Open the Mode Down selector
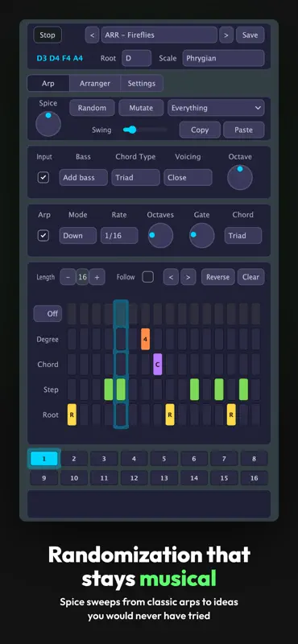The width and height of the screenshot is (298, 644). tap(77, 235)
